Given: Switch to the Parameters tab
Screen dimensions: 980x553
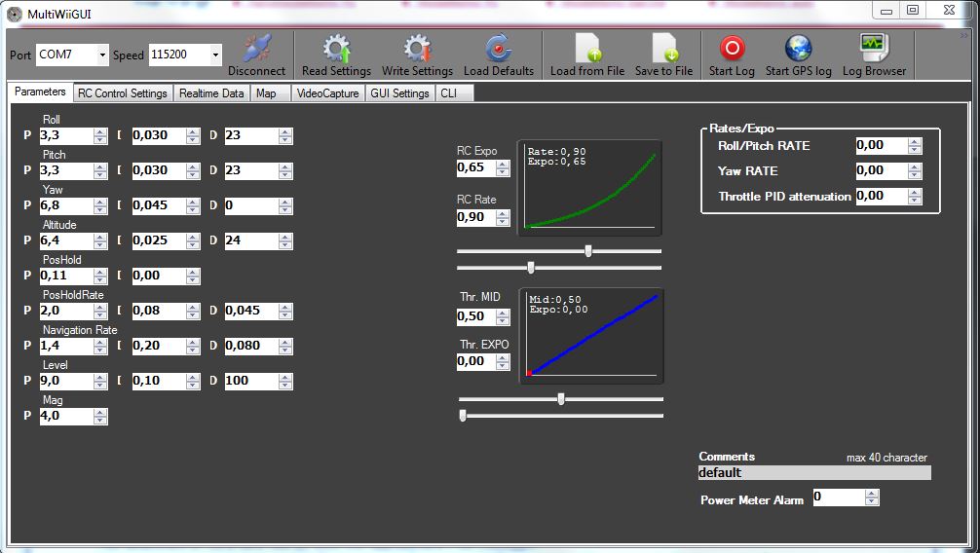Looking at the screenshot, I should (40, 92).
